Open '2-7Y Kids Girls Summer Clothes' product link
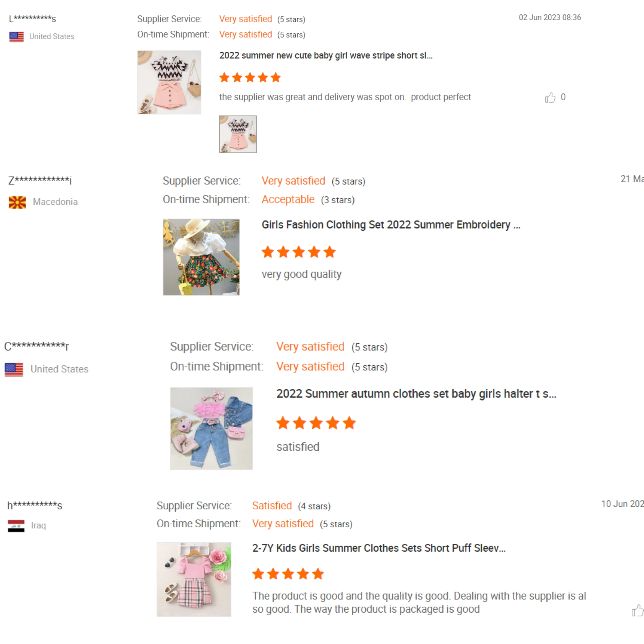 [x=379, y=548]
